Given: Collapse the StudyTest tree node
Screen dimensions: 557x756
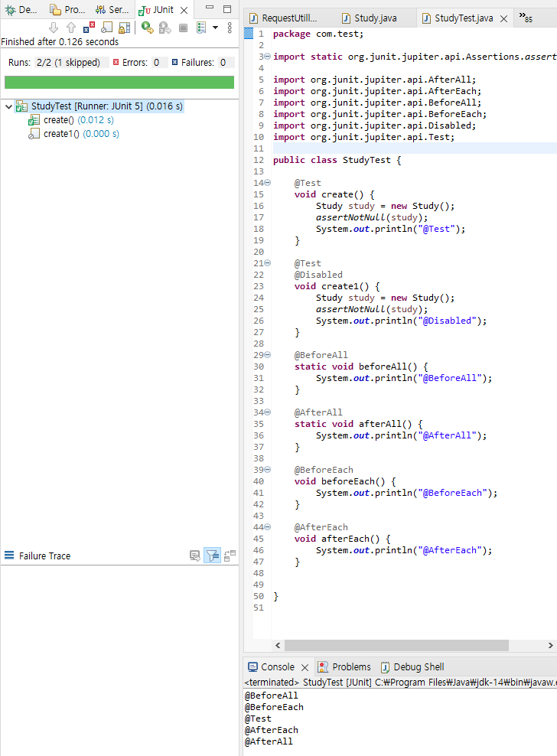Looking at the screenshot, I should tap(8, 106).
